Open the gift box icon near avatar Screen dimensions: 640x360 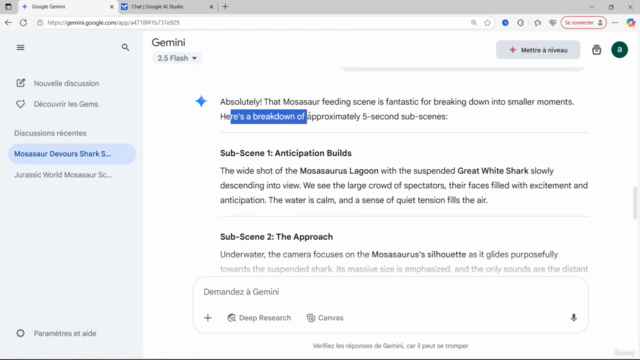(x=596, y=50)
